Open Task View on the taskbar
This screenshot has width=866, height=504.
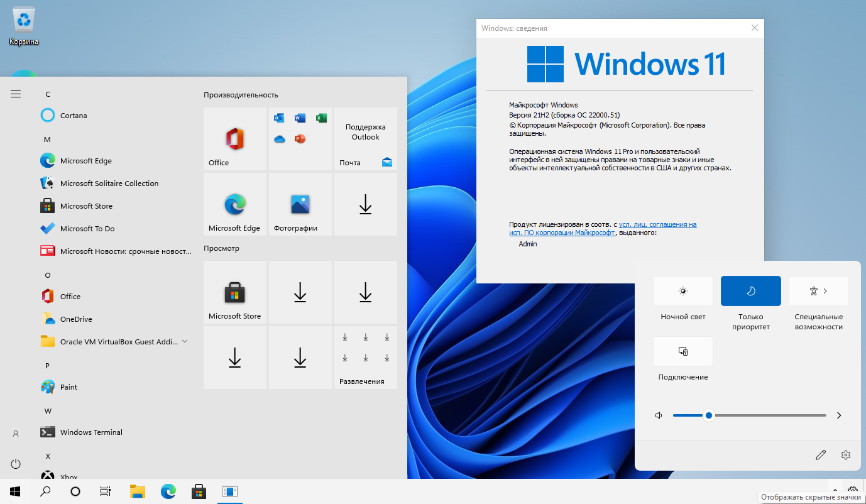(106, 491)
